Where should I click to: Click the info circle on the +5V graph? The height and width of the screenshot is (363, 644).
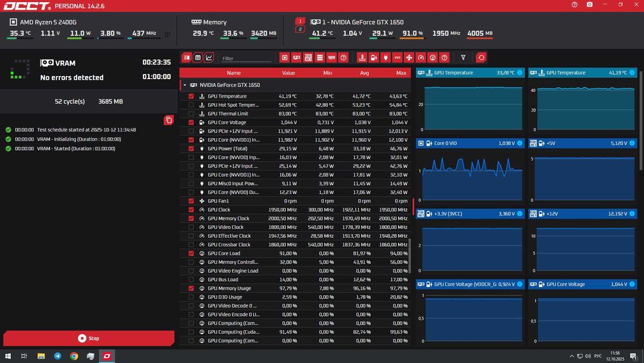tap(632, 143)
